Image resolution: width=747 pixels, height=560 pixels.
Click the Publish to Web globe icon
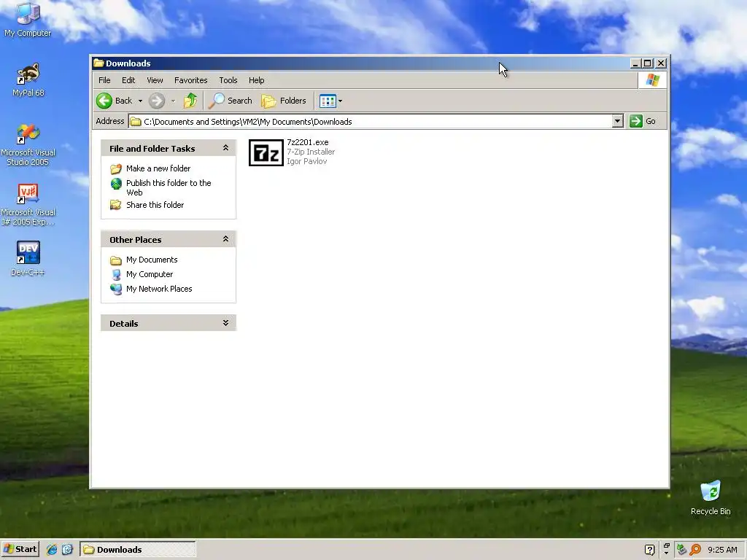click(116, 183)
